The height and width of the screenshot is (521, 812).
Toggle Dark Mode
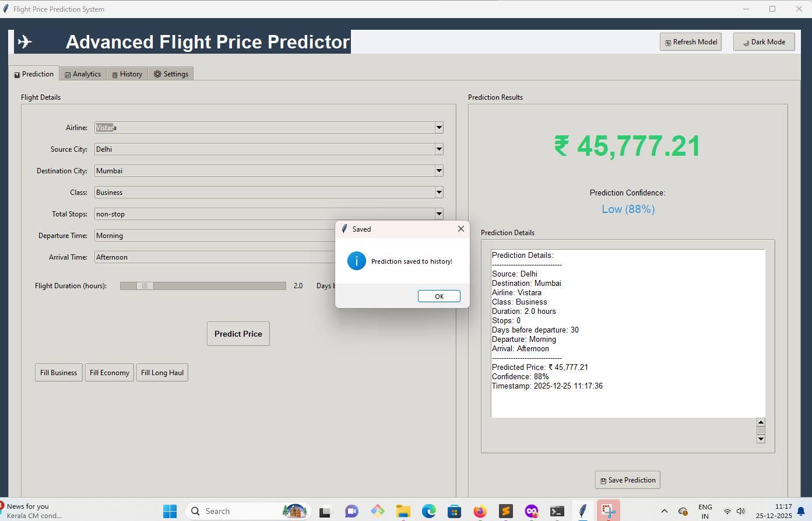[x=764, y=42]
